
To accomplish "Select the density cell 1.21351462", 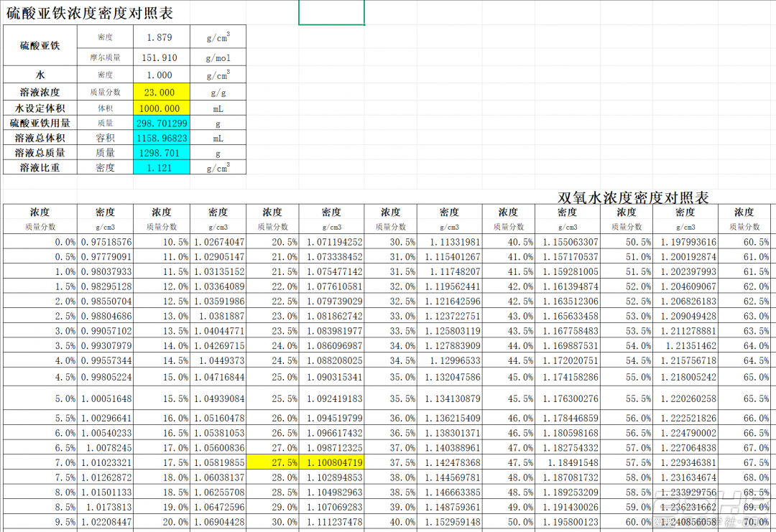I will (x=685, y=345).
